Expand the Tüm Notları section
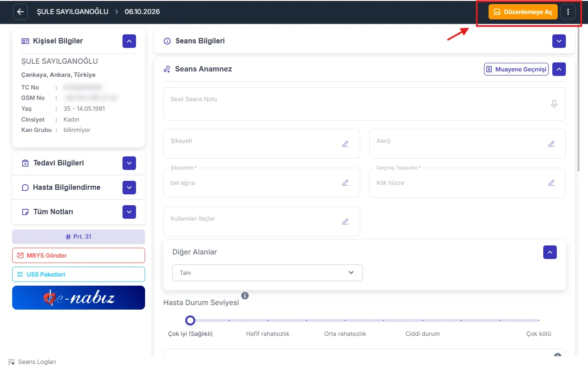588x367 pixels. [129, 212]
